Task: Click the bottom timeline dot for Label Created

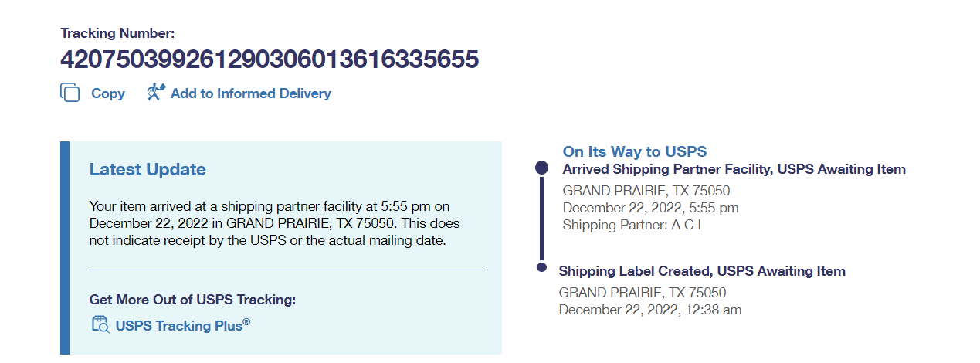Action: pos(541,268)
